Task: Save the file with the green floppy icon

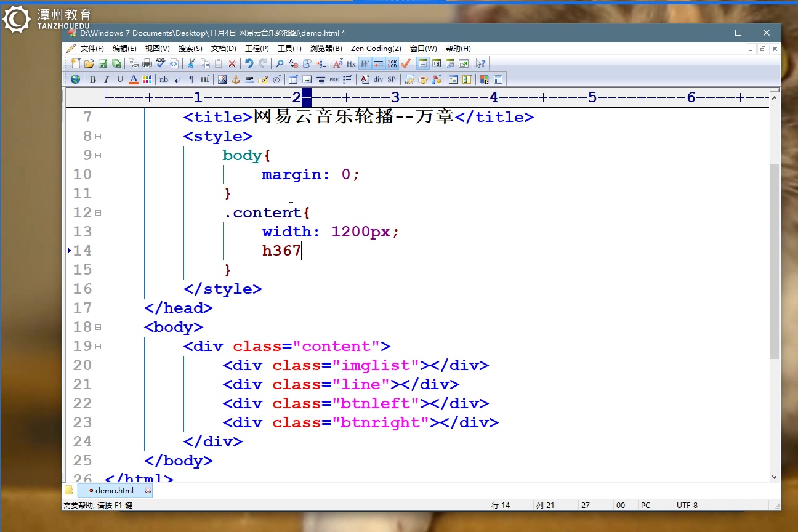Action: click(103, 63)
